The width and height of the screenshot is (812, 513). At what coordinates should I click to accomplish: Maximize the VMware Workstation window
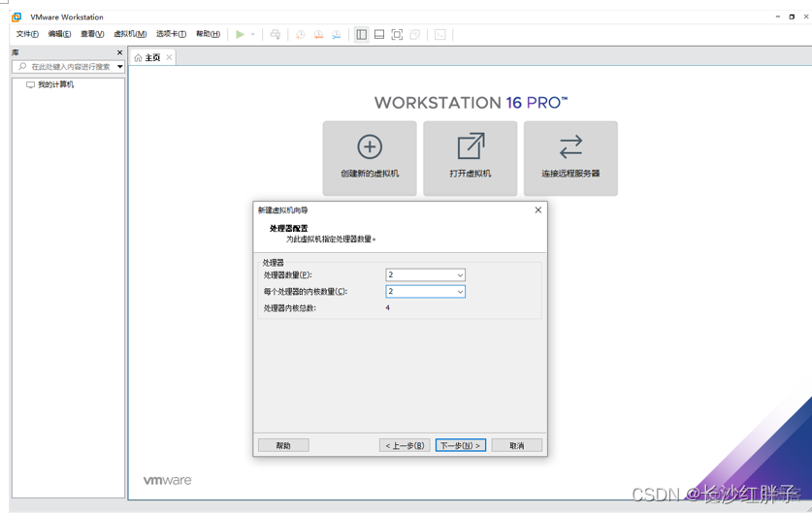[792, 17]
